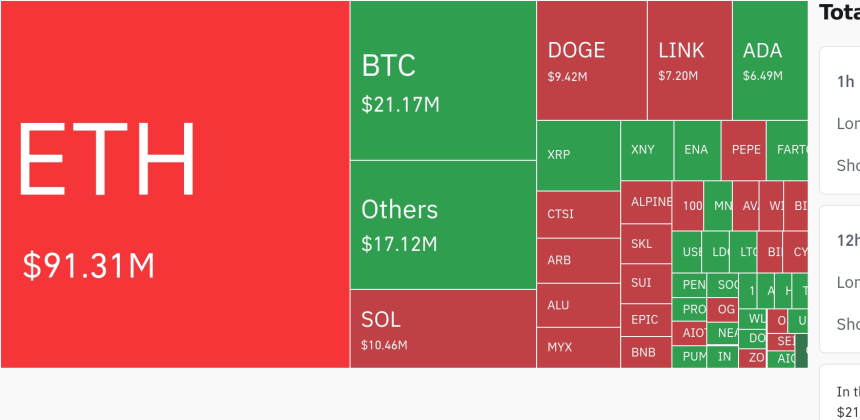Open the red MYX tile
Image resolution: width=860 pixels, height=420 pixels.
pyautogui.click(x=578, y=348)
